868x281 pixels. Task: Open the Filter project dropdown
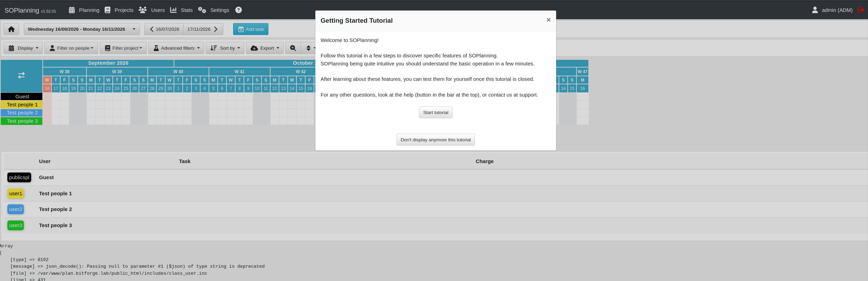(123, 48)
